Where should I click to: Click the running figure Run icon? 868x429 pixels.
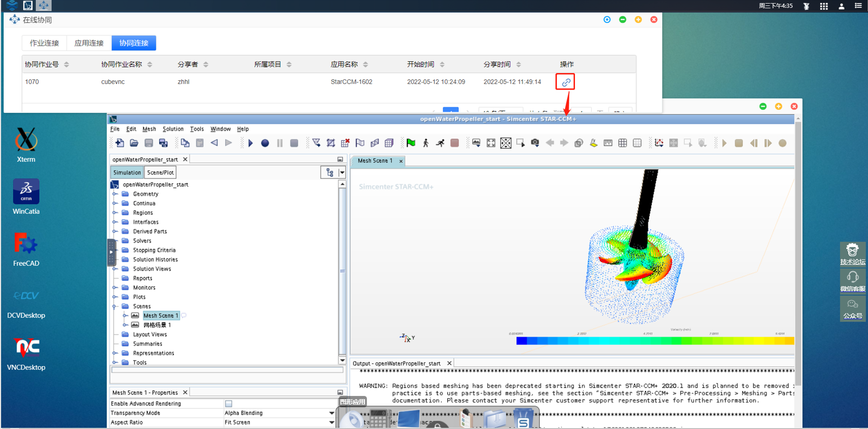coord(440,143)
